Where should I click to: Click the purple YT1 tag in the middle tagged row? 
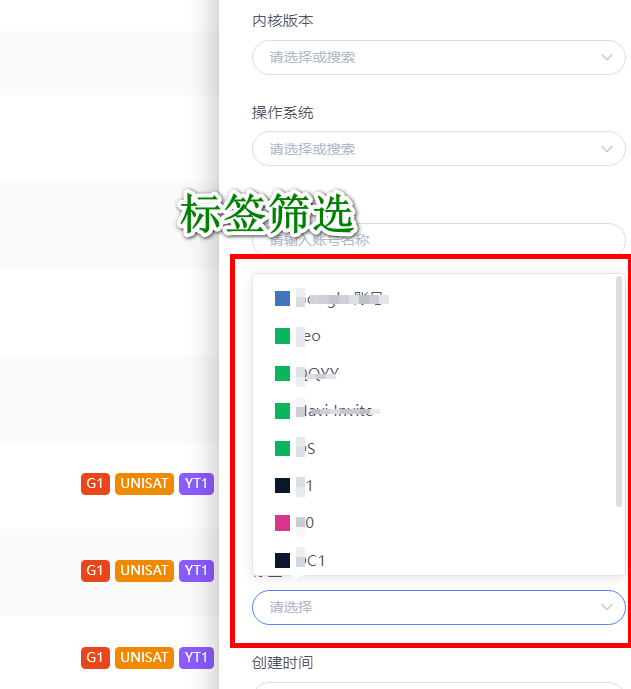[196, 571]
